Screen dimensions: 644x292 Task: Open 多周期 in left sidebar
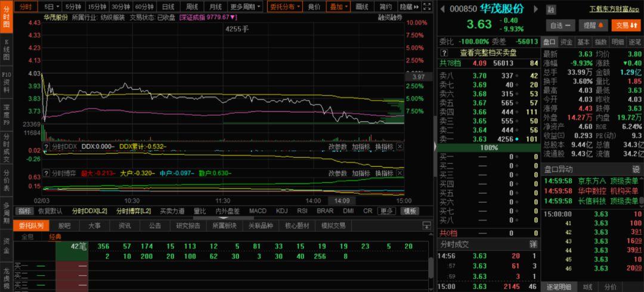(x=6, y=214)
